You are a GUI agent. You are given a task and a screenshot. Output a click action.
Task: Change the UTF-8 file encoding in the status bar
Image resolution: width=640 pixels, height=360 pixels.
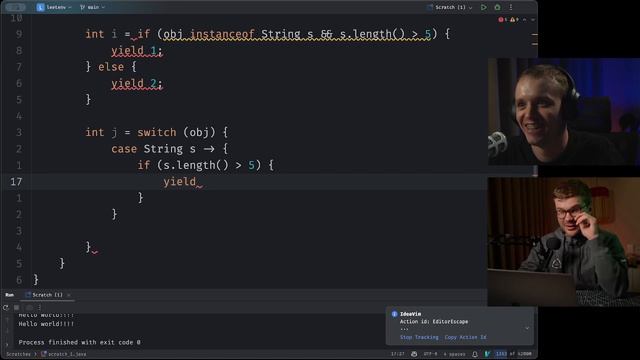[x=430, y=354]
